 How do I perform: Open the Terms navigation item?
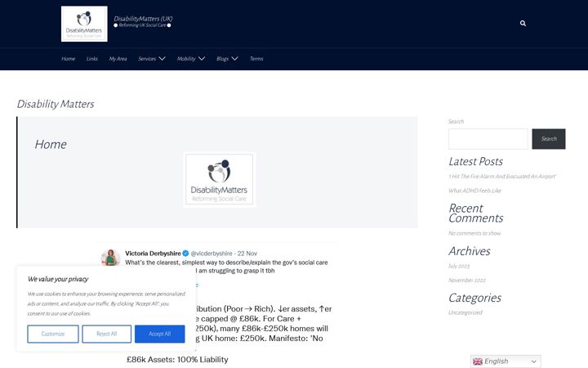[x=256, y=59]
